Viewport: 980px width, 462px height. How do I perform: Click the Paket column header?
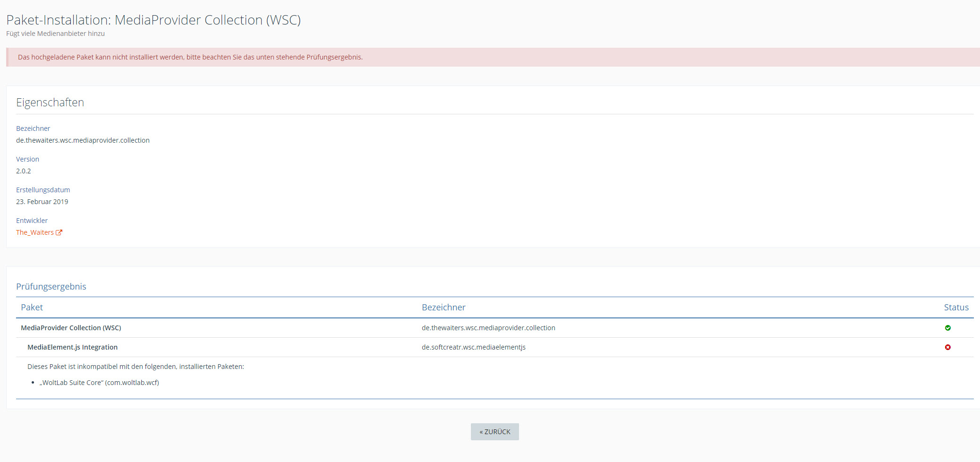[32, 308]
